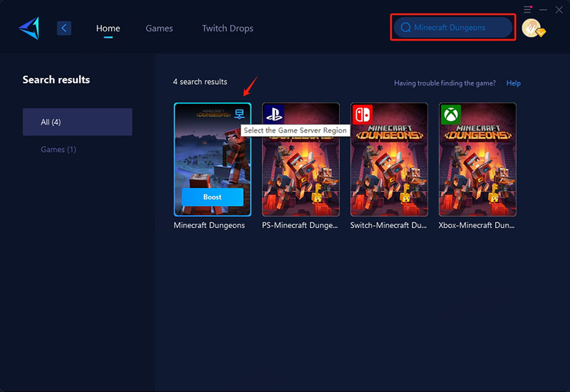Click the Minecraft Dungeons search field

click(453, 27)
